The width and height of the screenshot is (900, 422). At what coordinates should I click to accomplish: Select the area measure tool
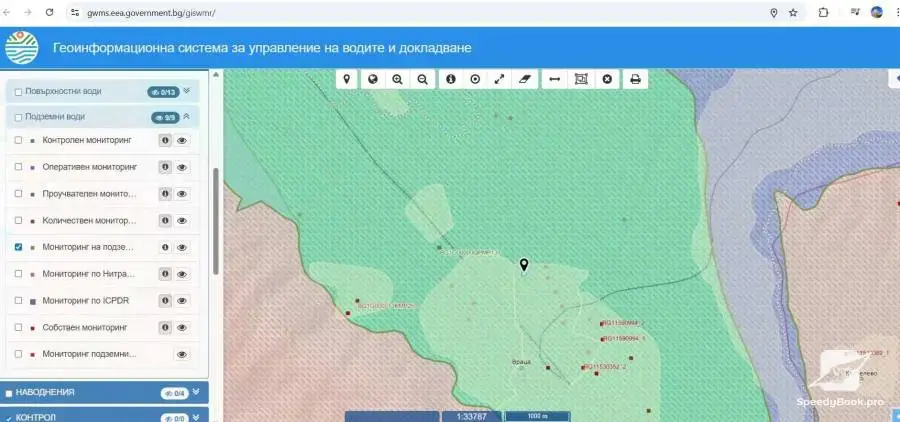click(x=581, y=79)
